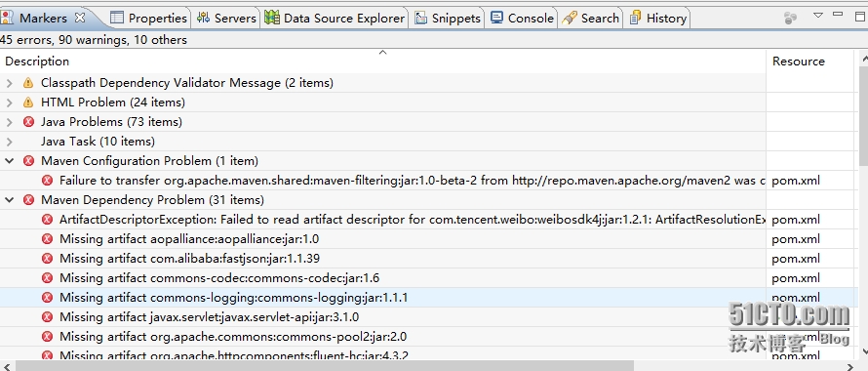Sort by the Description column header

click(383, 61)
